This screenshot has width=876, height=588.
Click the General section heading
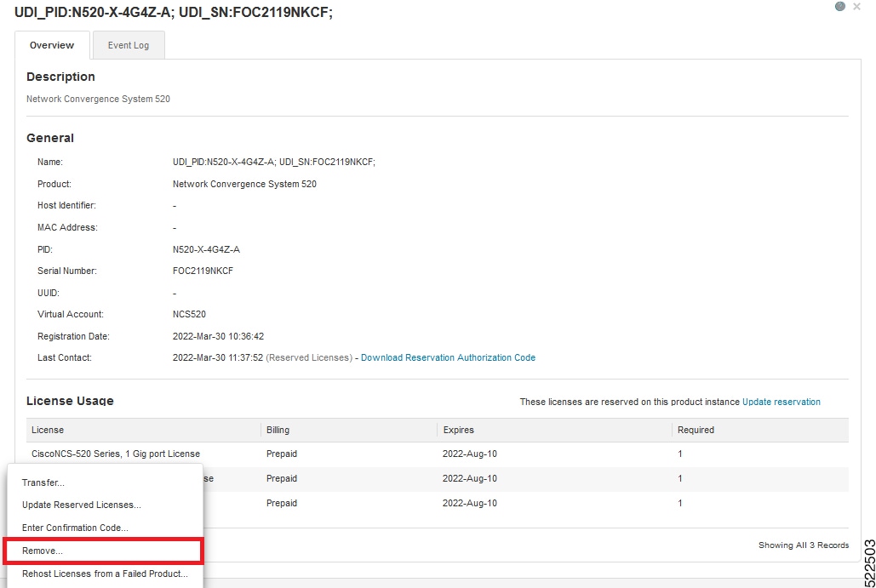tap(50, 138)
